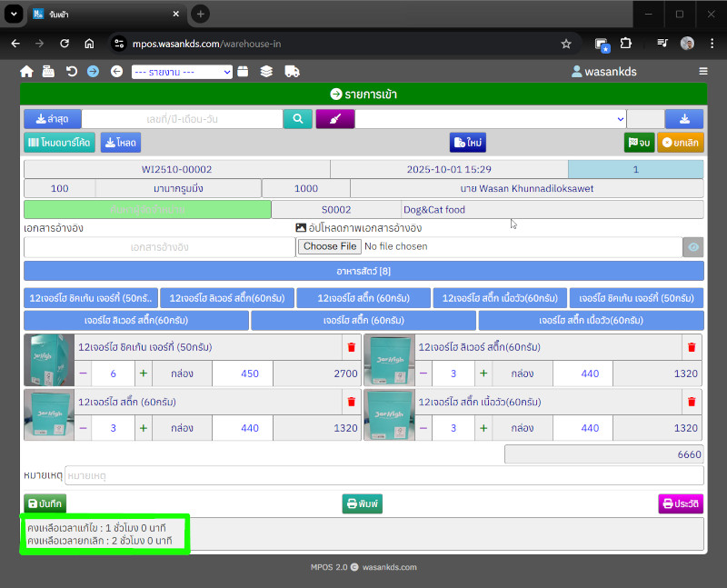Screen dimensions: 727x588
Task: Click the Choose File upload button
Action: 329,246
